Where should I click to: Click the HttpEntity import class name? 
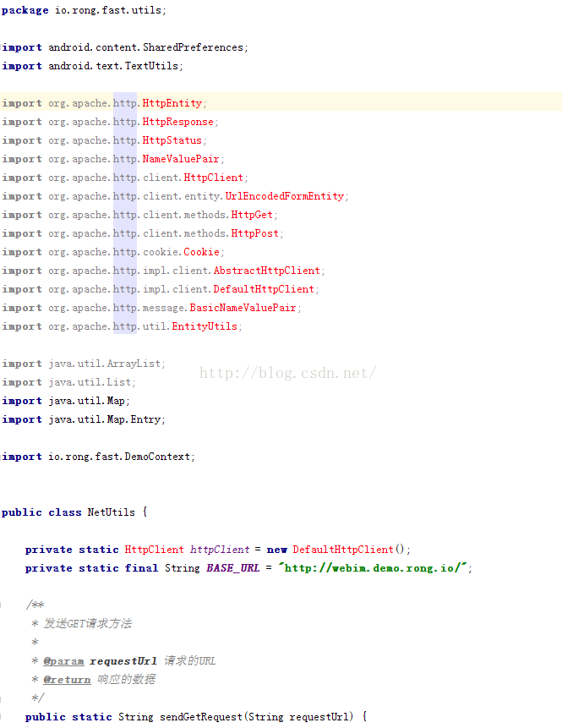(172, 103)
